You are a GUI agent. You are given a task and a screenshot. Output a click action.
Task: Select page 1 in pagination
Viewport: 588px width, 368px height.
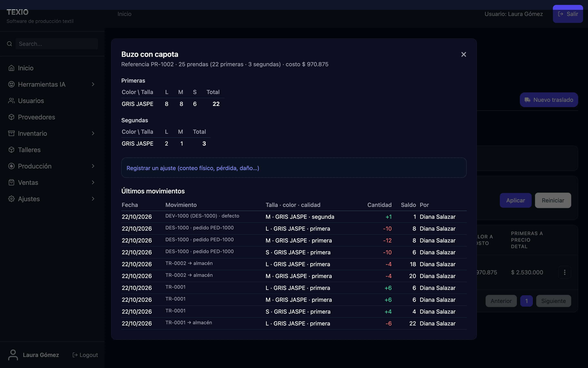[526, 301]
